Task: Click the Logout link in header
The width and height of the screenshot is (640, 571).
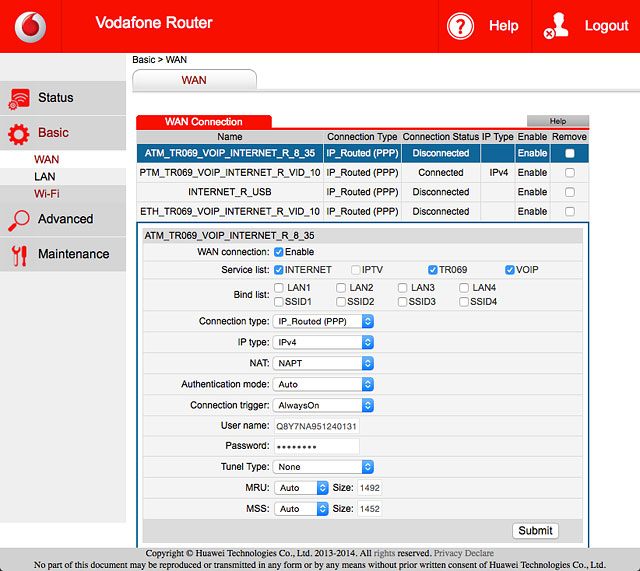Action: click(x=606, y=26)
